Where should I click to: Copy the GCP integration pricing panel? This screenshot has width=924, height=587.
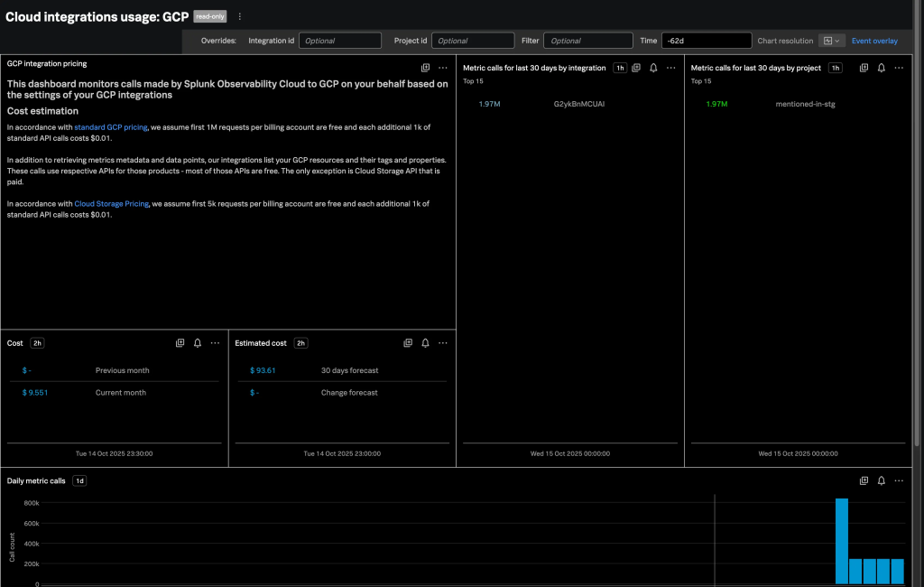(x=425, y=68)
